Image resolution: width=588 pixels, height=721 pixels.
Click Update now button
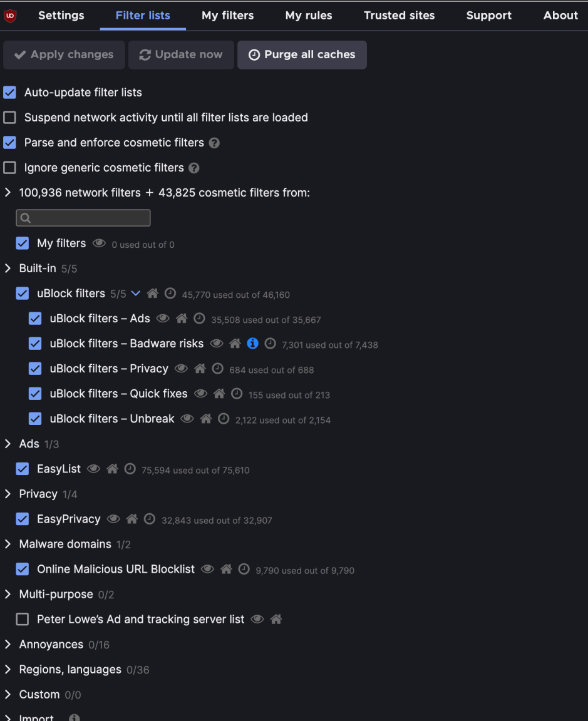click(181, 54)
